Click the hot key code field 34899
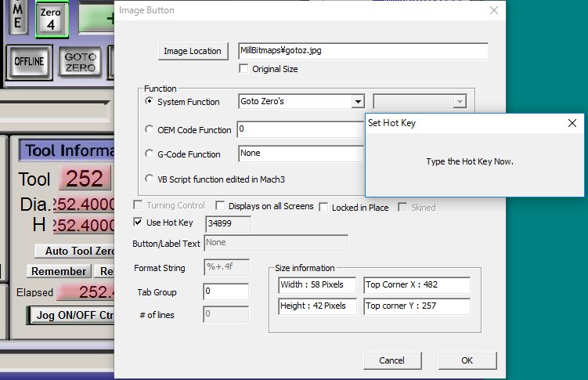 (x=228, y=223)
